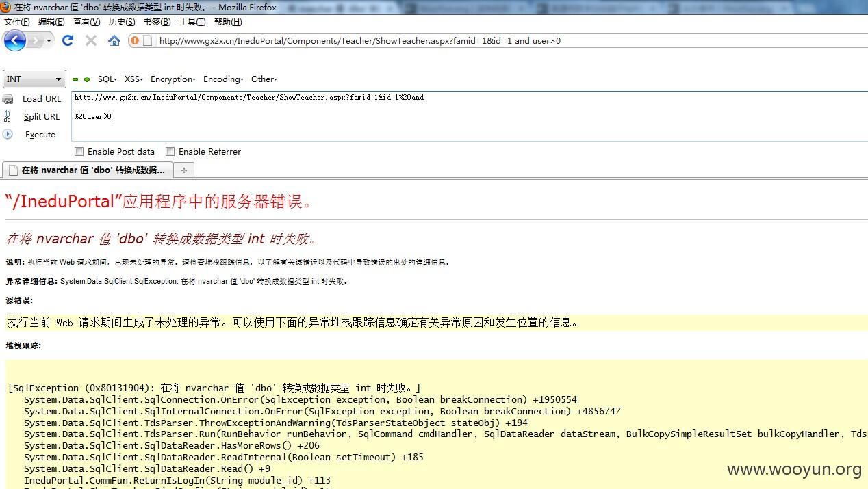
Task: Click the SqlConnection.OnError +1950554 line
Action: pos(300,399)
